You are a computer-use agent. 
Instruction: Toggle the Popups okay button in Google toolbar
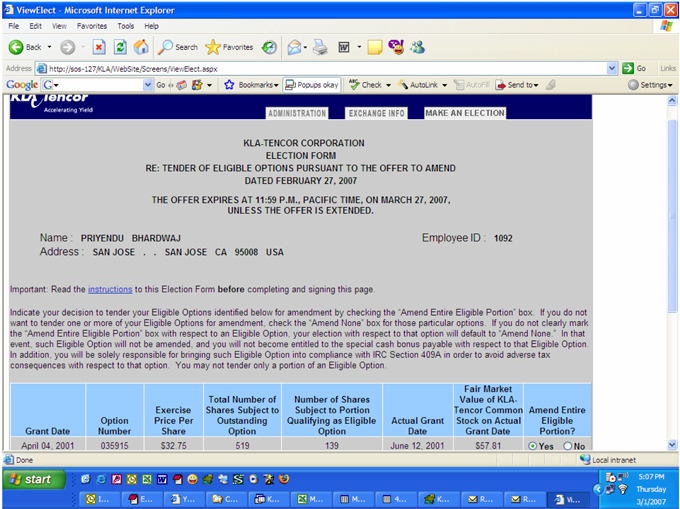(x=312, y=85)
